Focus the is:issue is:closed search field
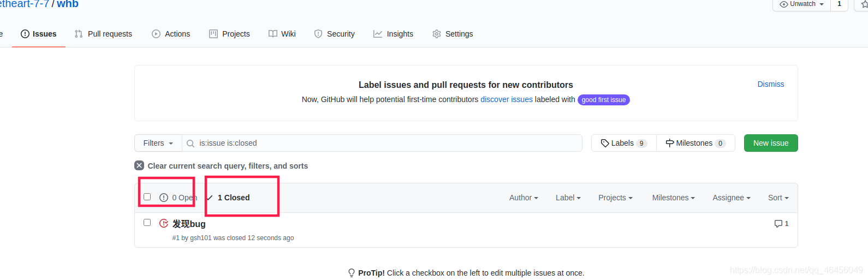Viewport: 868px width, 280px height. [x=382, y=143]
